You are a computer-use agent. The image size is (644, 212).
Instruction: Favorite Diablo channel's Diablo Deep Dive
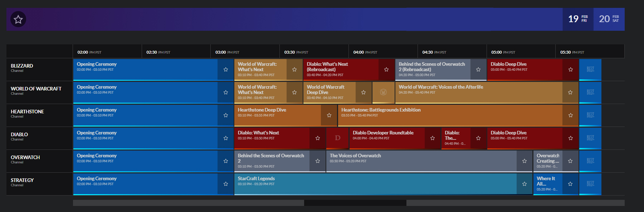tap(571, 138)
